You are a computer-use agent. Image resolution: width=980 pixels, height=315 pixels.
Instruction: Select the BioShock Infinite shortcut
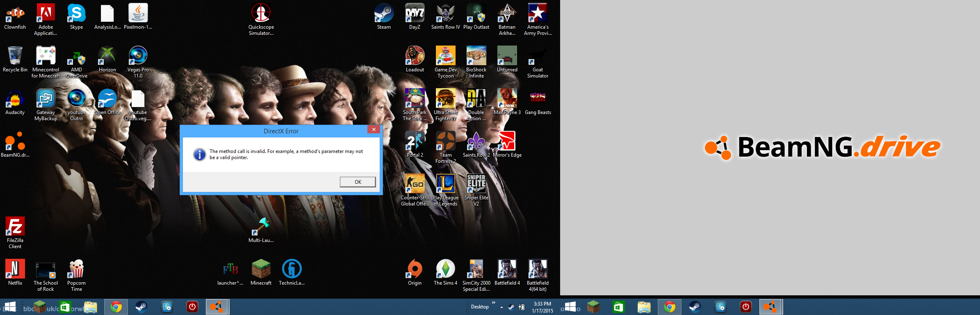pyautogui.click(x=476, y=62)
